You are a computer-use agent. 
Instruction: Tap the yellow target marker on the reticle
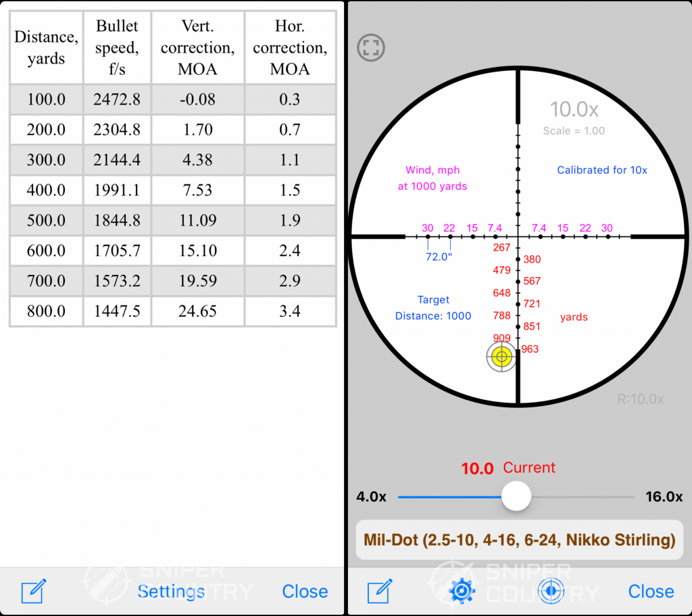pos(501,357)
